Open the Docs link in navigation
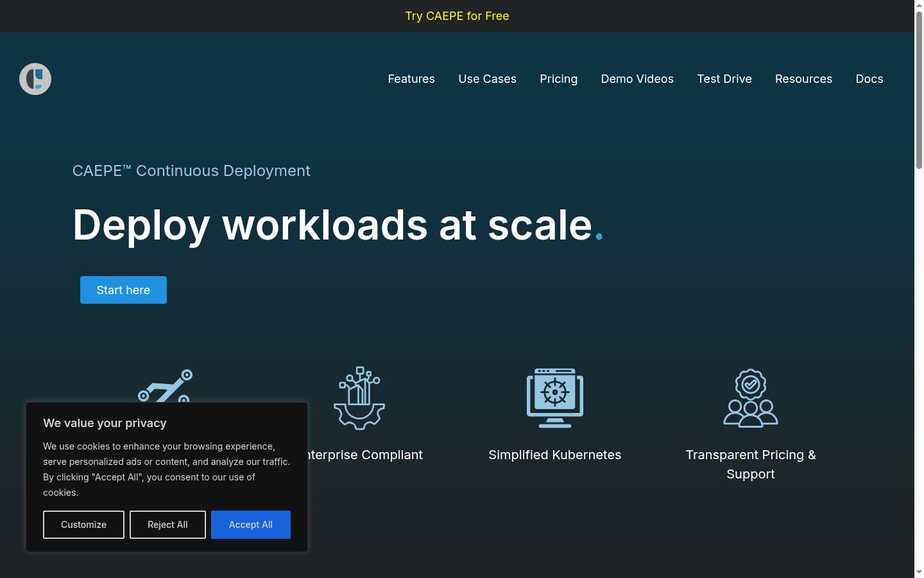Image resolution: width=924 pixels, height=578 pixels. click(x=869, y=79)
